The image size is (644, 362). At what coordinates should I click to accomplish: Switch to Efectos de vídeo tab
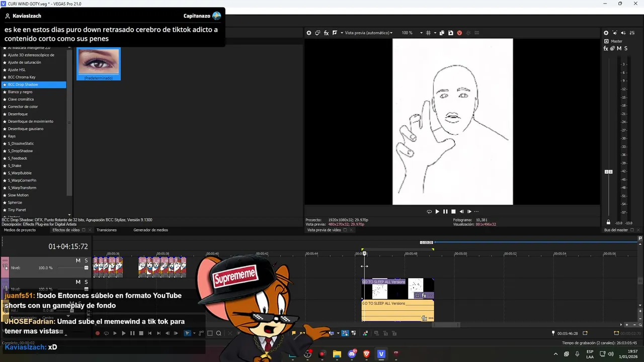tap(66, 230)
